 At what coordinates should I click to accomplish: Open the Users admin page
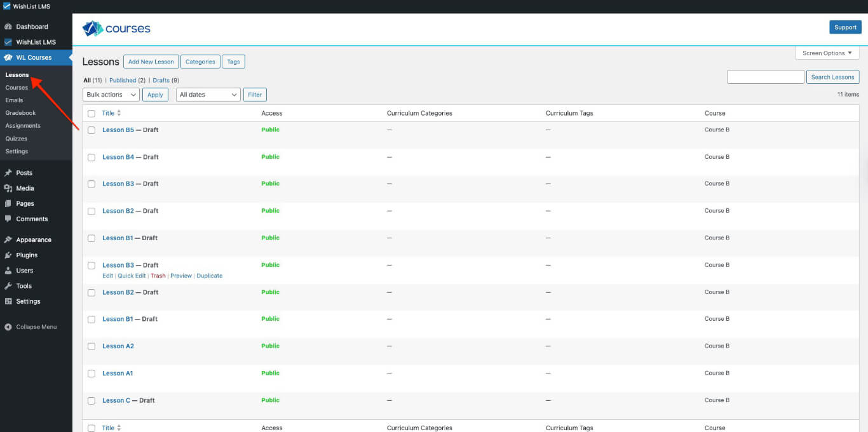click(24, 270)
